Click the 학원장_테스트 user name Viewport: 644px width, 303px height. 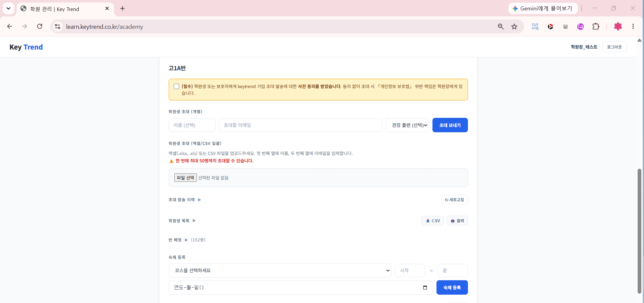[584, 47]
